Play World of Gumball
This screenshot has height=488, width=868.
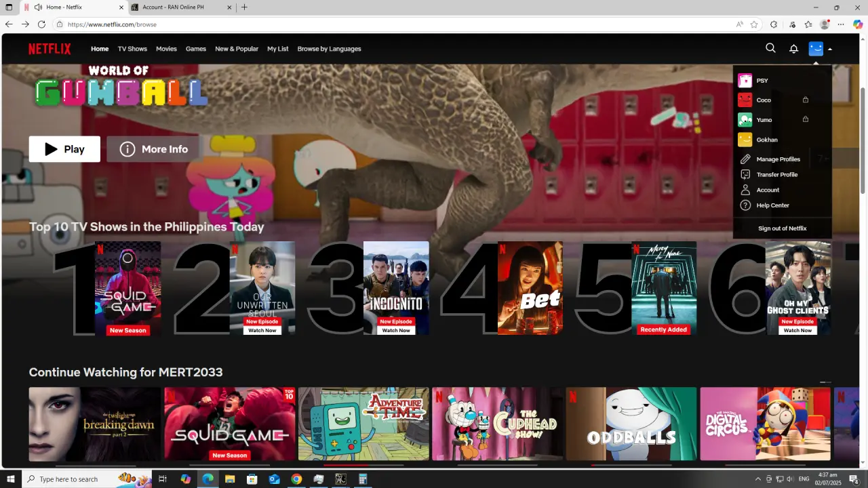click(64, 149)
